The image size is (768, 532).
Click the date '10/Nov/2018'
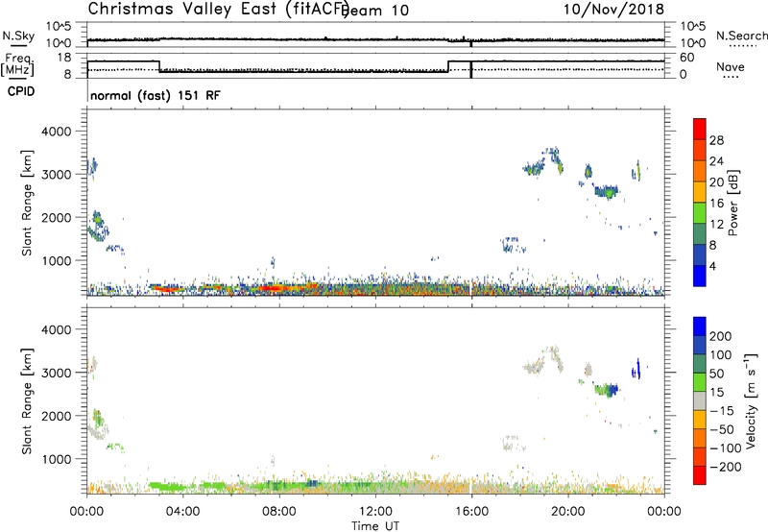click(x=613, y=9)
